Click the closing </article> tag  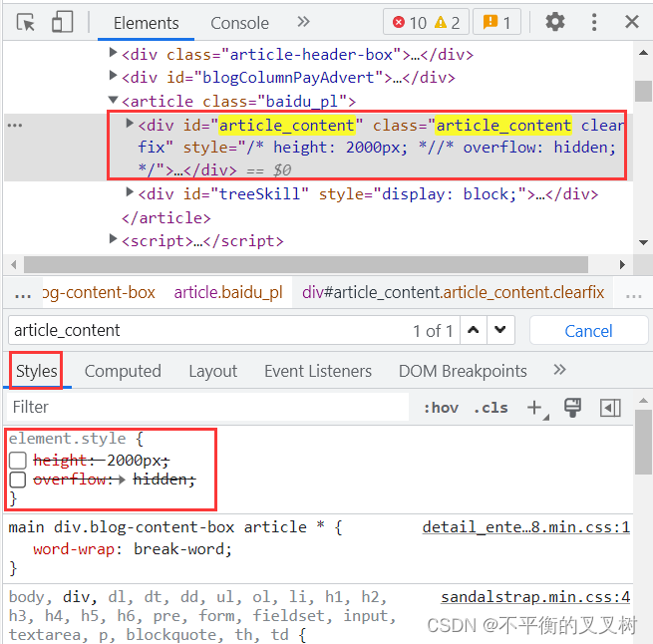[x=166, y=218]
